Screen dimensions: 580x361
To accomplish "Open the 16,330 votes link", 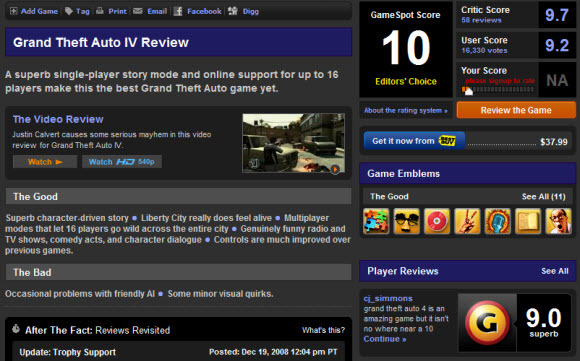I will (x=484, y=50).
